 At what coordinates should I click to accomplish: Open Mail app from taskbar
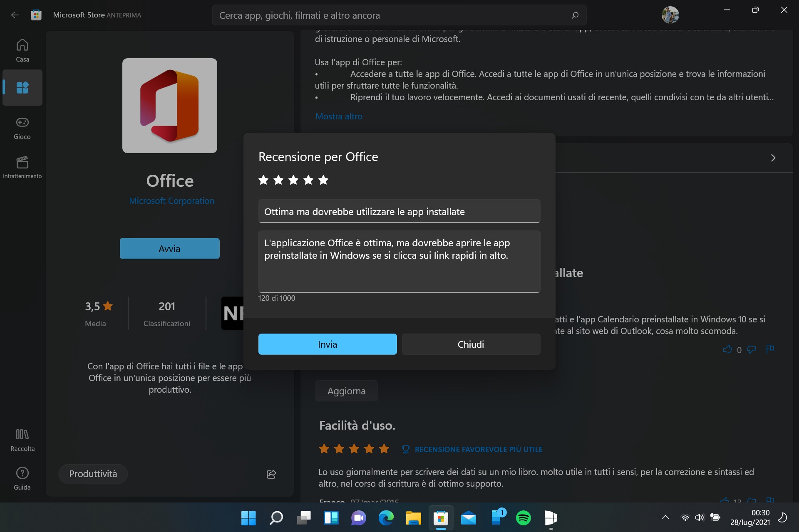(x=468, y=518)
